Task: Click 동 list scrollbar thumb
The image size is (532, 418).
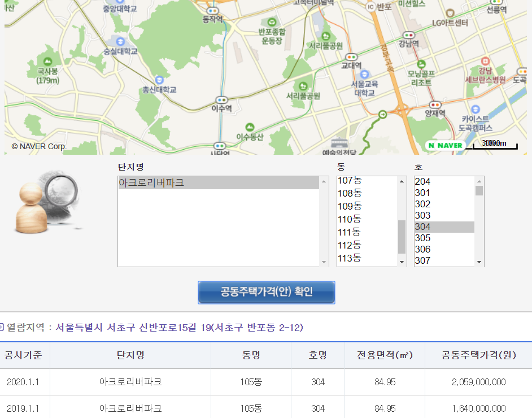Action: (x=402, y=237)
